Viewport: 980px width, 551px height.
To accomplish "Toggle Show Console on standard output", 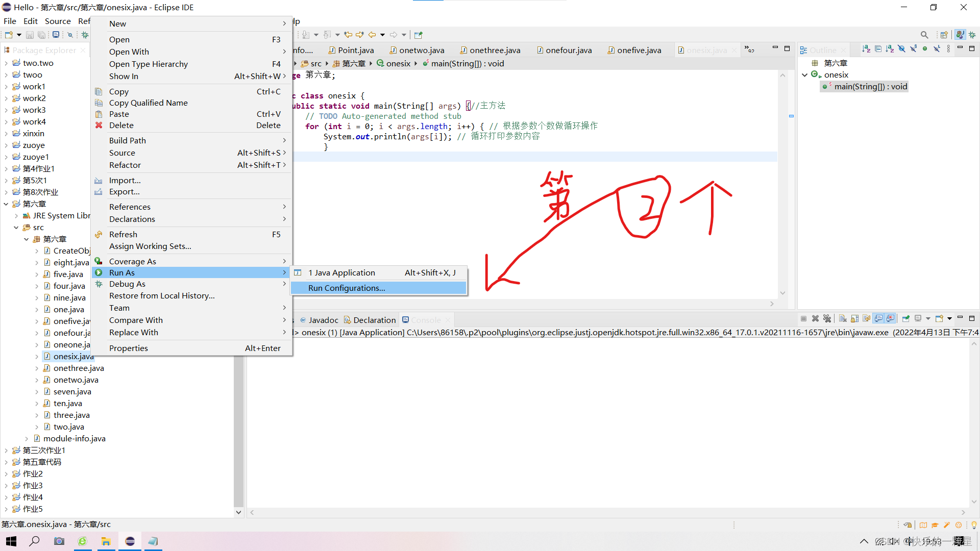I will click(878, 318).
